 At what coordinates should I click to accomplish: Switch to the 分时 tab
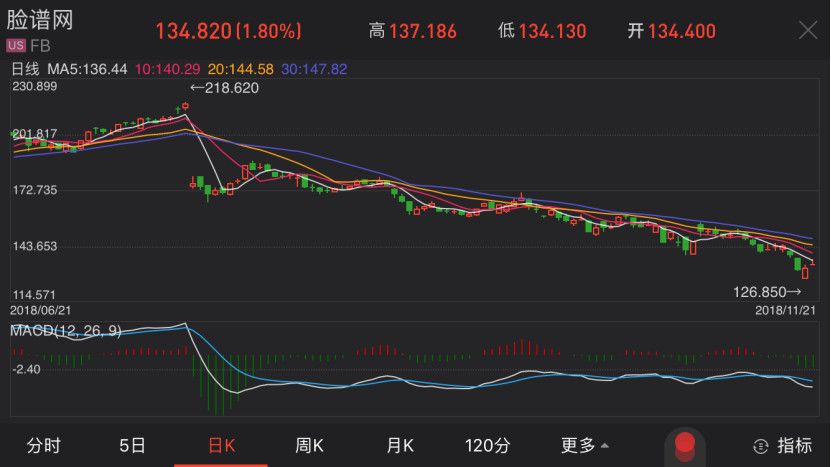coord(44,445)
